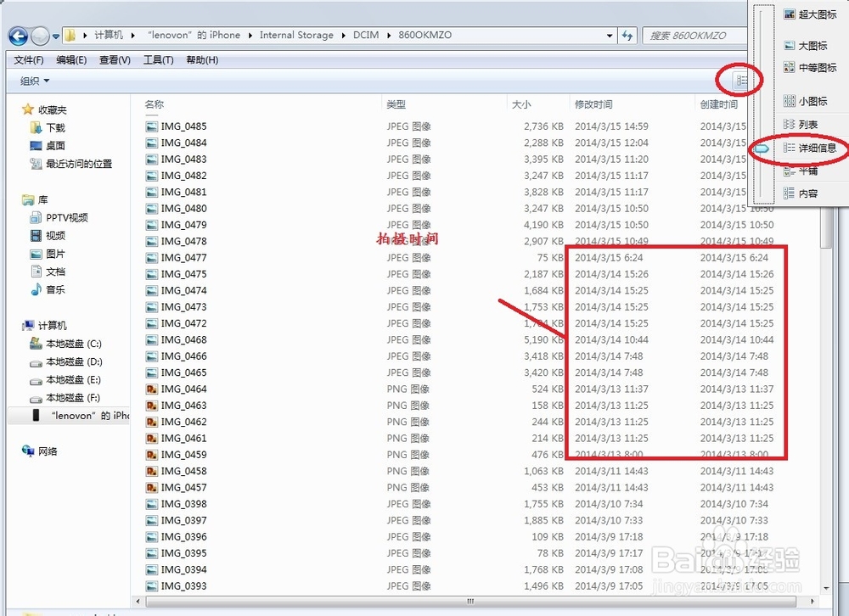Choose 列表 view option
The height and width of the screenshot is (616, 849).
(801, 125)
